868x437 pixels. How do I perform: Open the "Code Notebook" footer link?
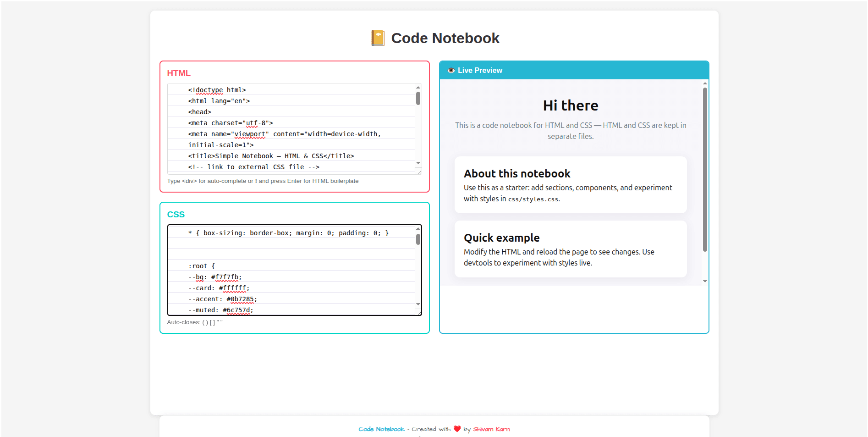[x=381, y=429]
